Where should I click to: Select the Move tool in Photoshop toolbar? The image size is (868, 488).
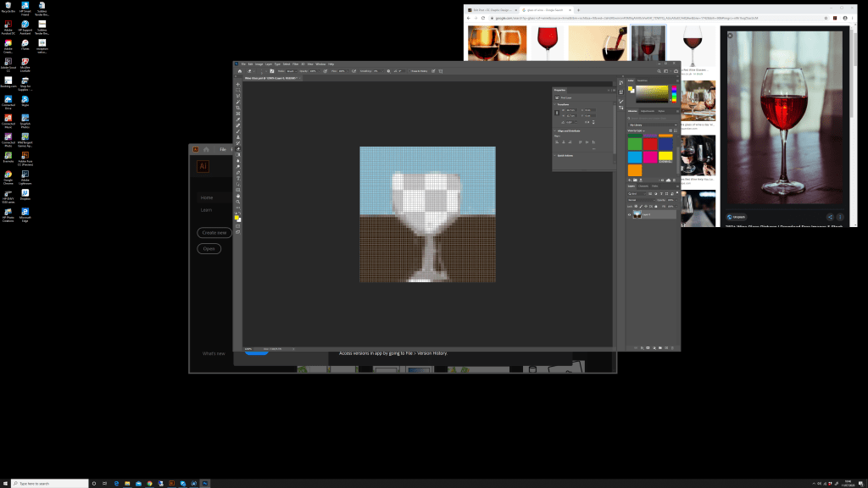pyautogui.click(x=238, y=85)
